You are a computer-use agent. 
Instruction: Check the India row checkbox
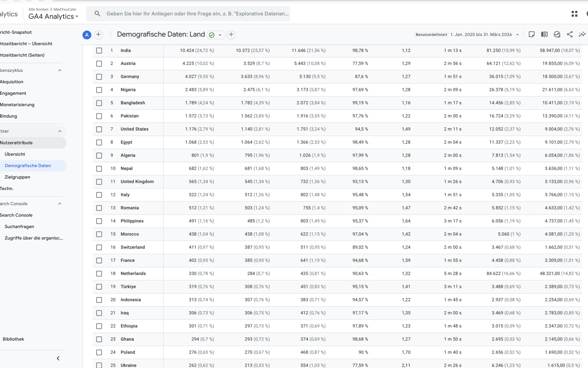point(99,50)
